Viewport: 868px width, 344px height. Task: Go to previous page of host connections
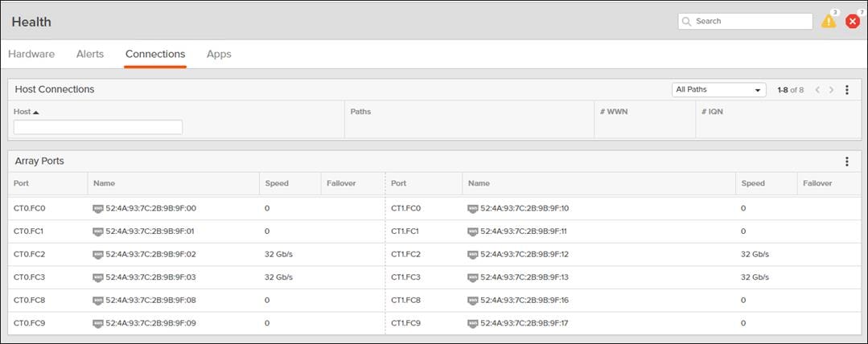tap(817, 90)
